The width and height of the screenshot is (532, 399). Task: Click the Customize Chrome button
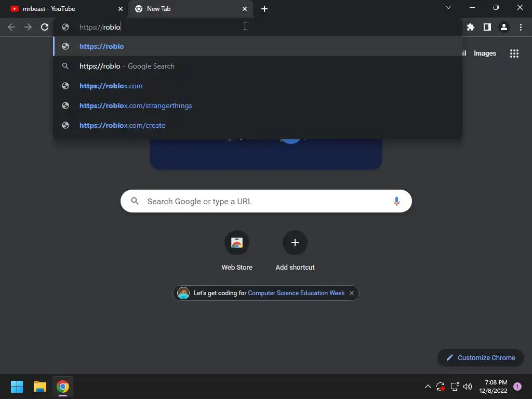click(481, 357)
